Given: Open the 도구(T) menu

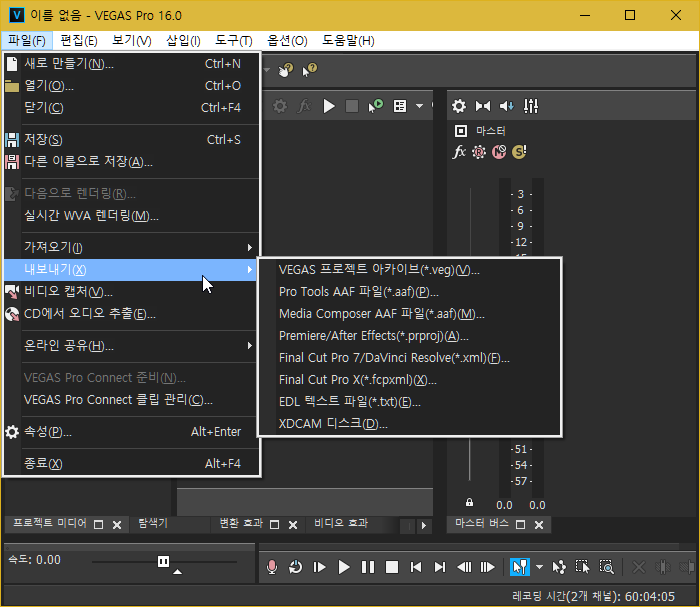Looking at the screenshot, I should tap(234, 41).
